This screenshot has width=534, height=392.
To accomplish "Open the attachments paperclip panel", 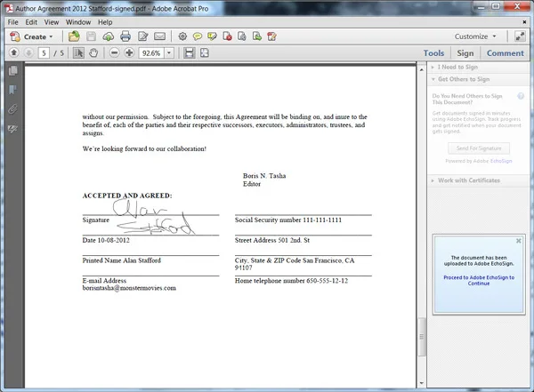I will pyautogui.click(x=13, y=108).
